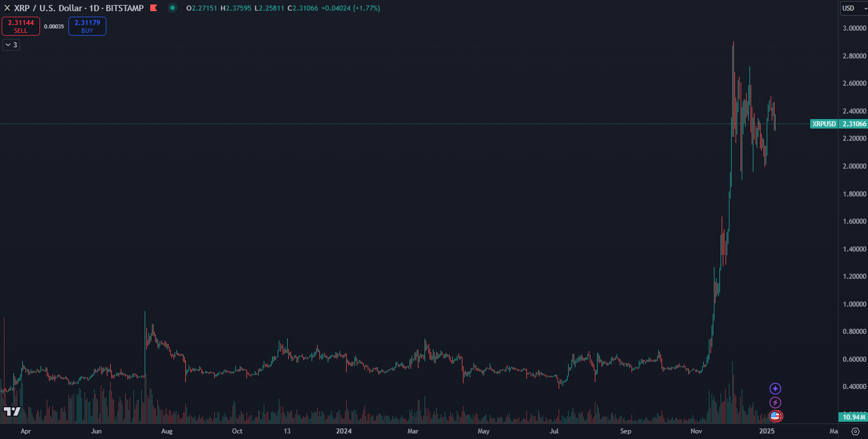868x439 pixels.
Task: Click the low value L2.25811
Action: [x=269, y=8]
